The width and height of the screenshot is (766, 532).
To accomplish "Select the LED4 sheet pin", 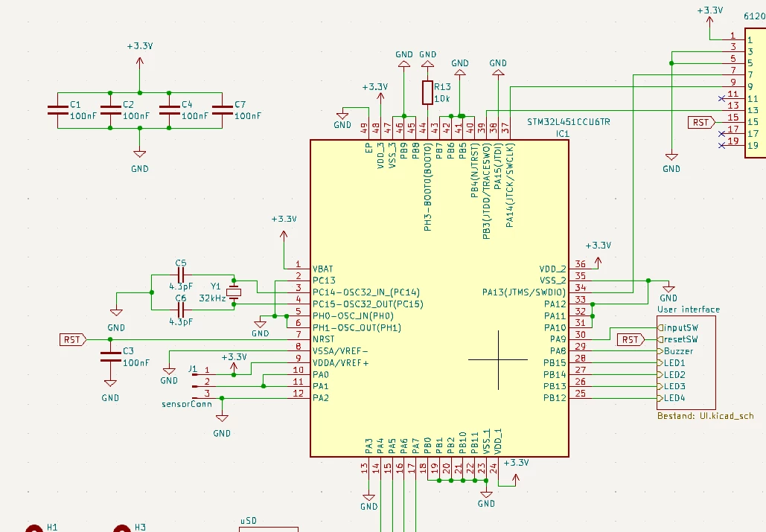I will click(x=671, y=398).
